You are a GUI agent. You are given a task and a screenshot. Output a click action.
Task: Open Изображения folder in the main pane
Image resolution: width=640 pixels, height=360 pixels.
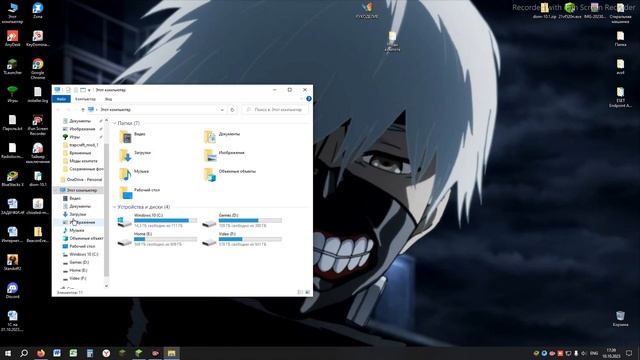click(x=224, y=155)
